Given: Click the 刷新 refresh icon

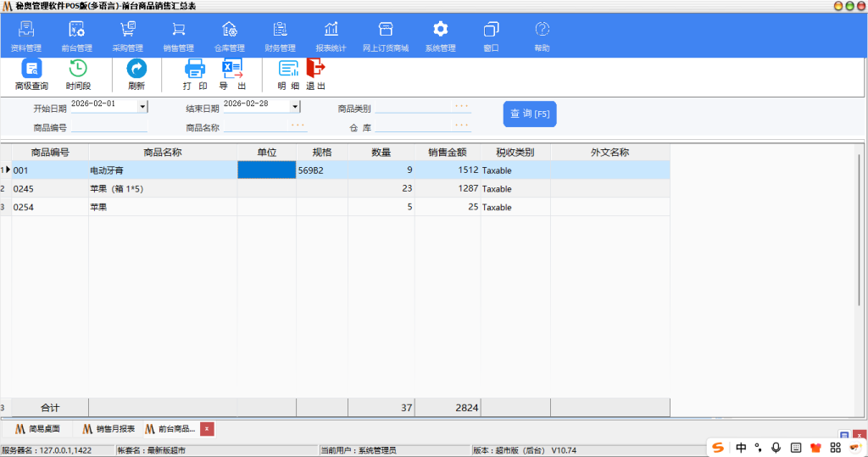Looking at the screenshot, I should pyautogui.click(x=136, y=70).
